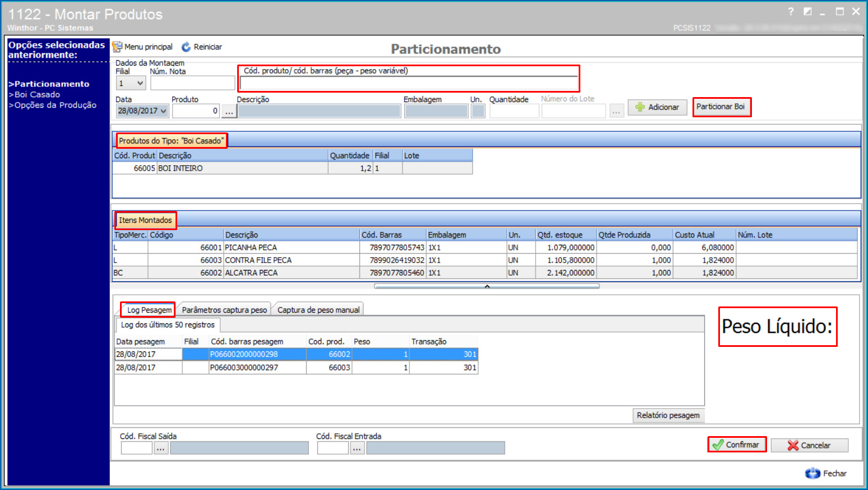Click the Reiniciar restart icon
Image resolution: width=868 pixels, height=490 pixels.
tap(186, 47)
